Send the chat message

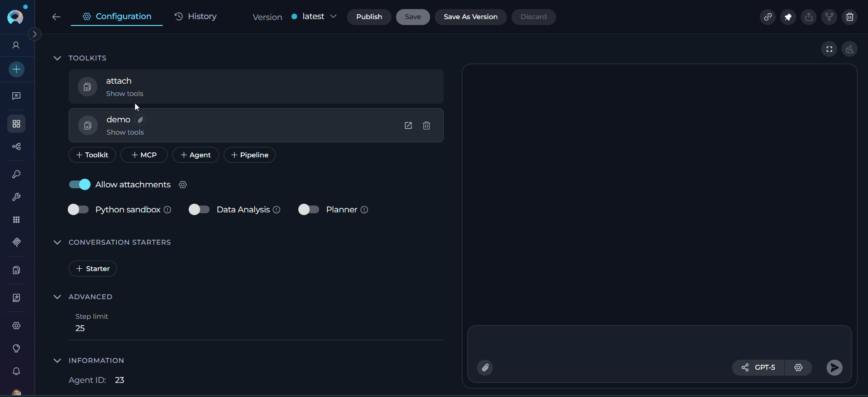click(x=834, y=367)
